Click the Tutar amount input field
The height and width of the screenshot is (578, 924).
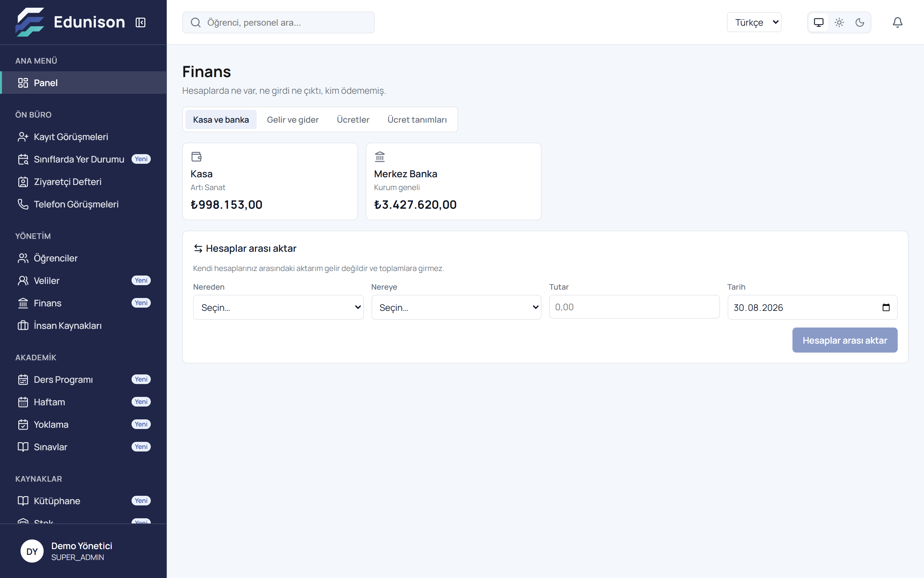point(634,307)
